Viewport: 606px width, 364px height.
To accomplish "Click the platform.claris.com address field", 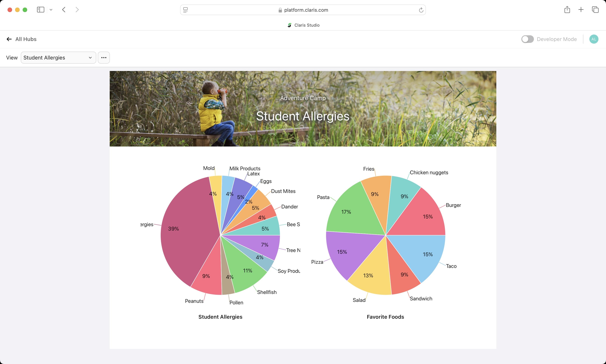I will click(x=306, y=10).
